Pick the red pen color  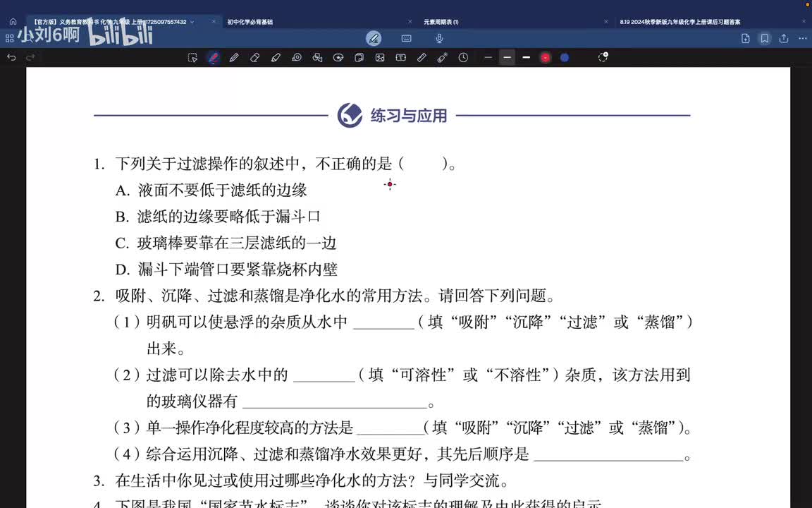pyautogui.click(x=546, y=58)
